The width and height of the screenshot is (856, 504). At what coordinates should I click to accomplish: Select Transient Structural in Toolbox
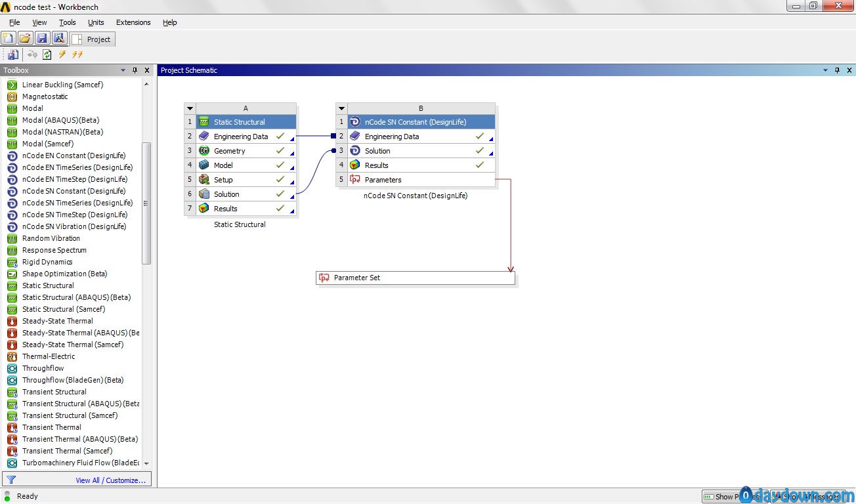point(54,392)
